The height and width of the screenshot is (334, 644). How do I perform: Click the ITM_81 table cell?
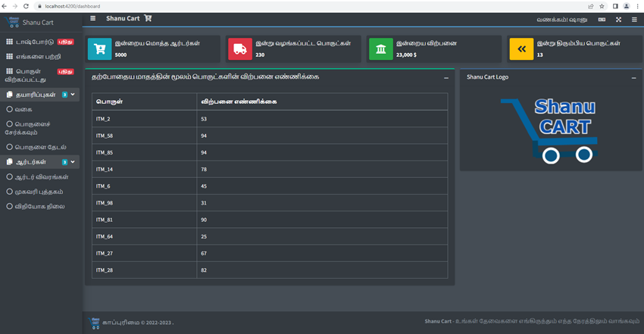144,220
